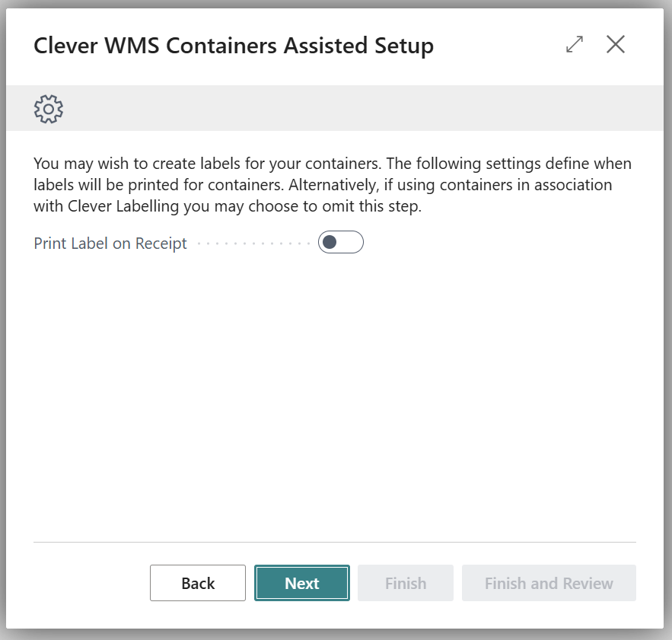Click the horizontal divider above the buttons
This screenshot has height=640, width=672.
tap(335, 542)
